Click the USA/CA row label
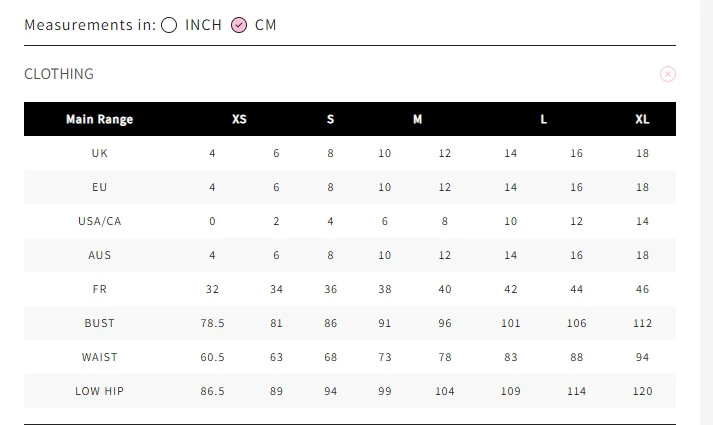Viewport: 713px width, 425px height. pyautogui.click(x=99, y=221)
